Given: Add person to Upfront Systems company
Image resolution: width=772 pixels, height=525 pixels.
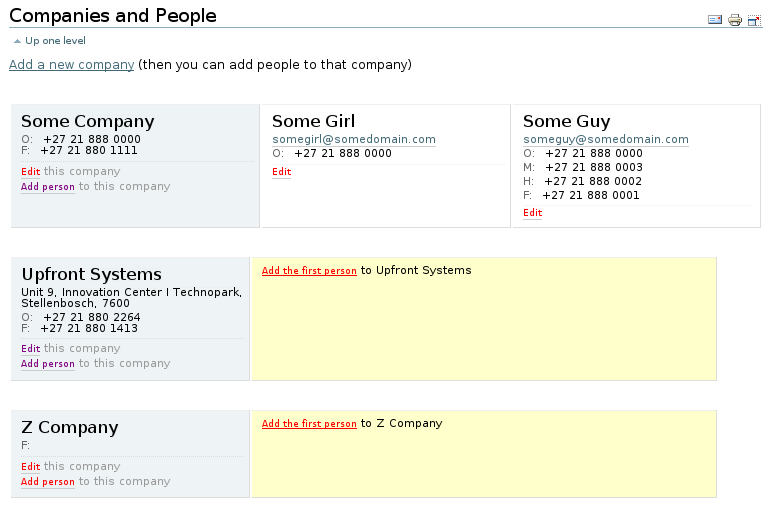Looking at the screenshot, I should click(47, 364).
